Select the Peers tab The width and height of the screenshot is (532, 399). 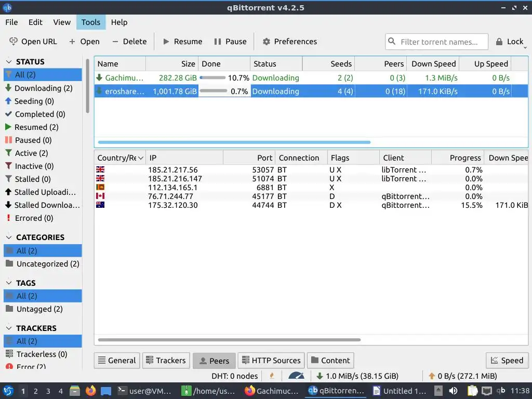(x=214, y=361)
